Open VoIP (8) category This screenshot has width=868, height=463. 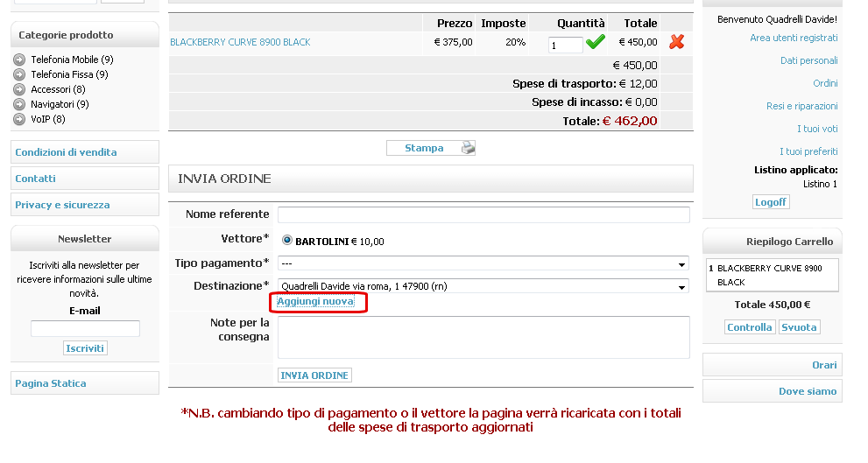point(47,119)
